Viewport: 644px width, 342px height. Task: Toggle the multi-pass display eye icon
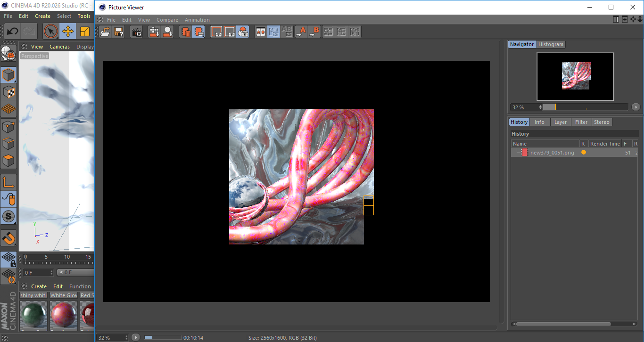coord(243,32)
